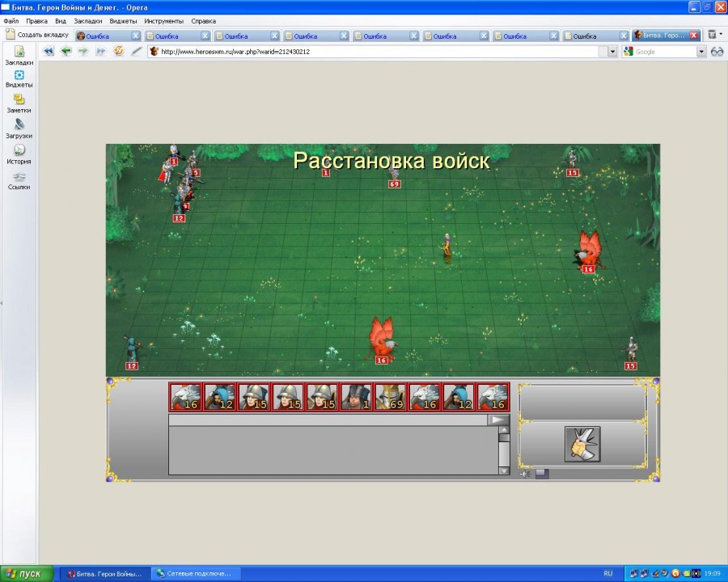
Task: Click the RU language indicator
Action: pyautogui.click(x=607, y=574)
